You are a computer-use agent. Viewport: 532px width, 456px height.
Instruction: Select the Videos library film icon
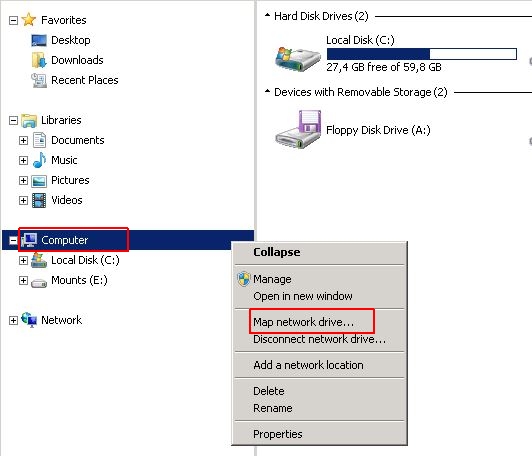pos(39,200)
